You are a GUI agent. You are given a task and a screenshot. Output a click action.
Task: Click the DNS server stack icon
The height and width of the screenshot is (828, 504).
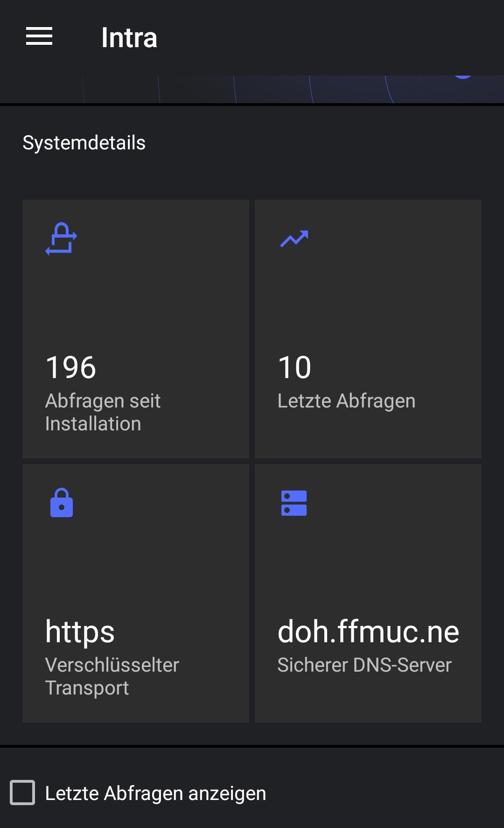coord(294,503)
